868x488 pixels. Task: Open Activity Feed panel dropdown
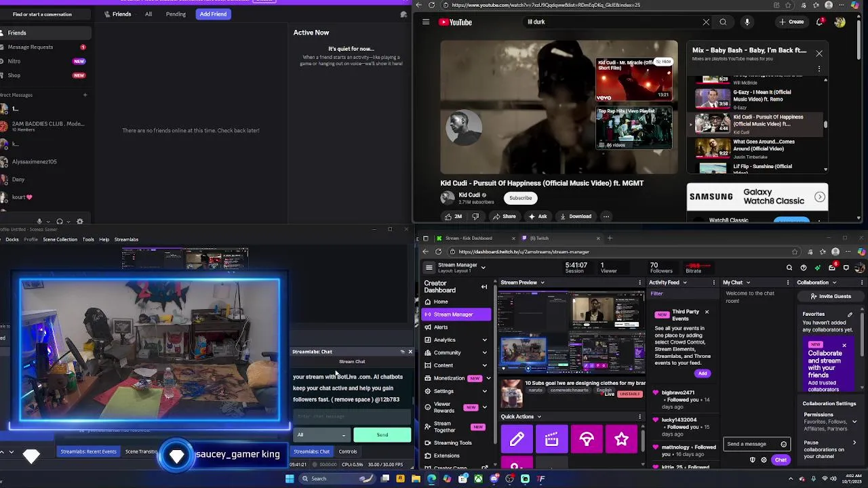pos(684,283)
